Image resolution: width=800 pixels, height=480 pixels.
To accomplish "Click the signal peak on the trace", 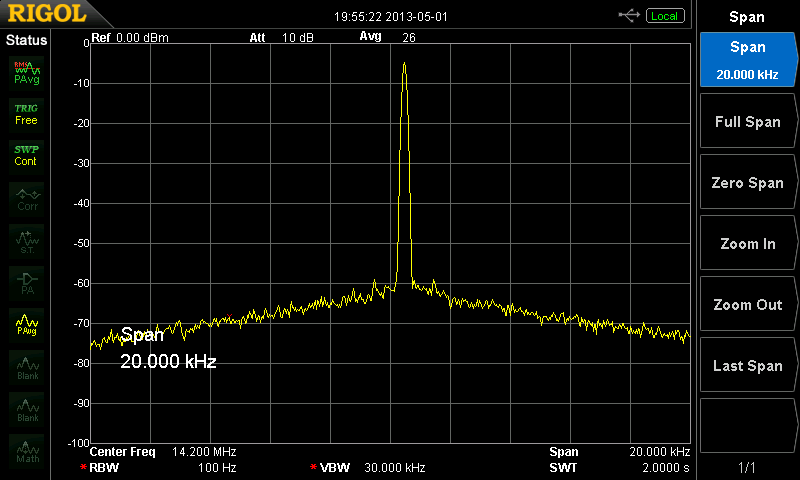I will (404, 64).
